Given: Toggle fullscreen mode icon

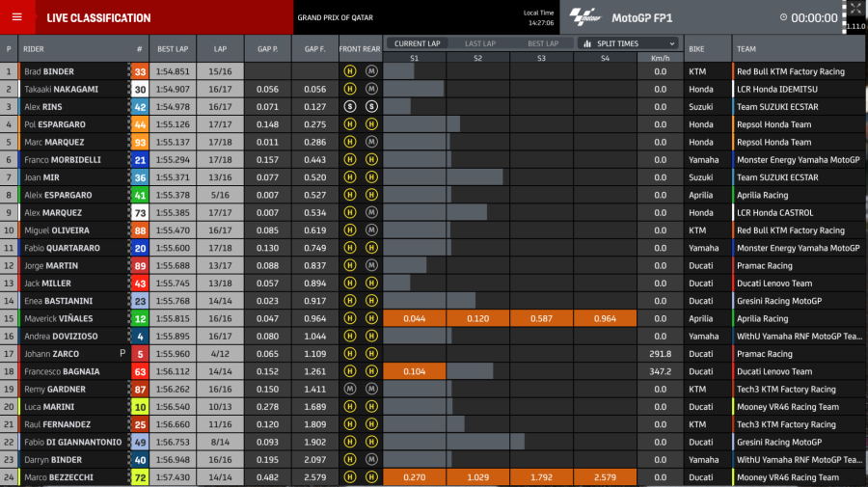Looking at the screenshot, I should [x=855, y=8].
